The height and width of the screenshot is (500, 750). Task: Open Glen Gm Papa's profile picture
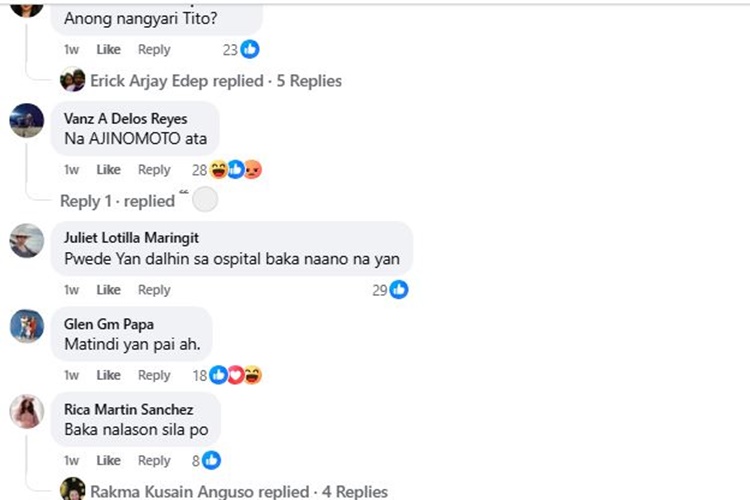27,325
